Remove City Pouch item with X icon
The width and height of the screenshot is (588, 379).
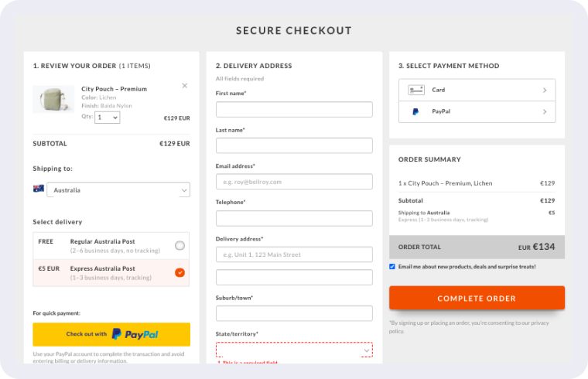click(184, 86)
